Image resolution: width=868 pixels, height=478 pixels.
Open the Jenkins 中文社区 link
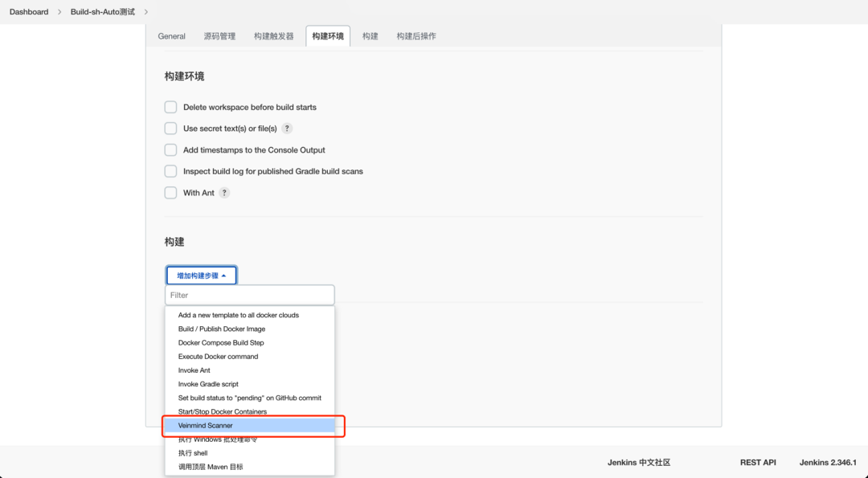tap(639, 462)
